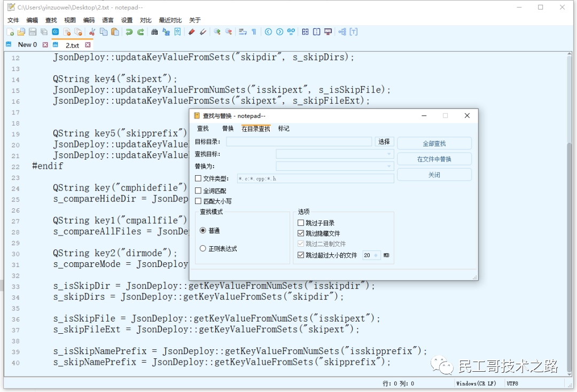Open the 最近对比 menu
Image resolution: width=577 pixels, height=392 pixels.
tap(170, 20)
